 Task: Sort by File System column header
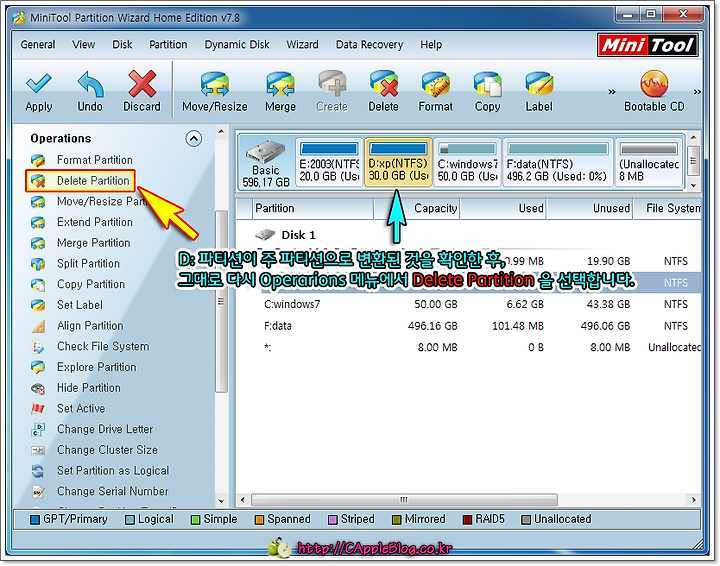[668, 208]
